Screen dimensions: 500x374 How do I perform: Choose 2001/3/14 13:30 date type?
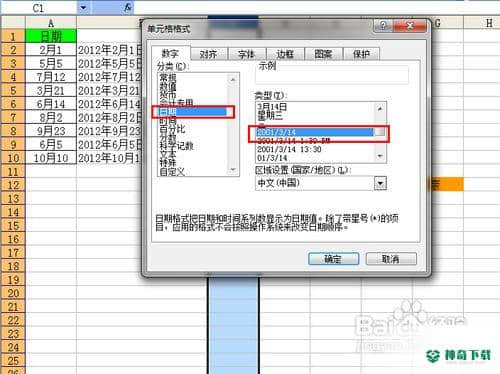[289, 149]
